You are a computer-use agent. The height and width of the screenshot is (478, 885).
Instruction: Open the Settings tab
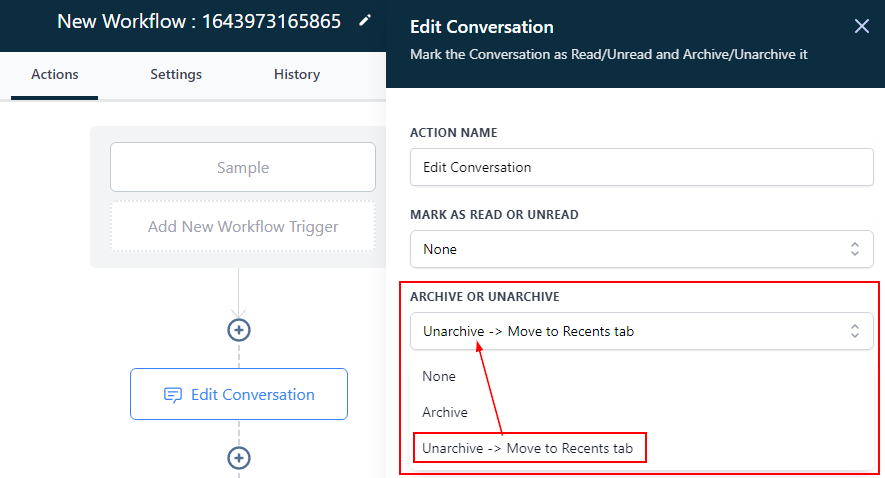(176, 74)
